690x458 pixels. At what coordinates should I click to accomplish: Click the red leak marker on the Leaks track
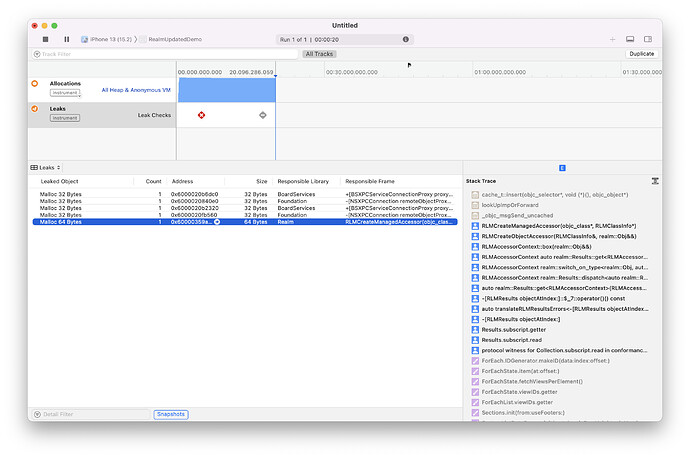202,115
